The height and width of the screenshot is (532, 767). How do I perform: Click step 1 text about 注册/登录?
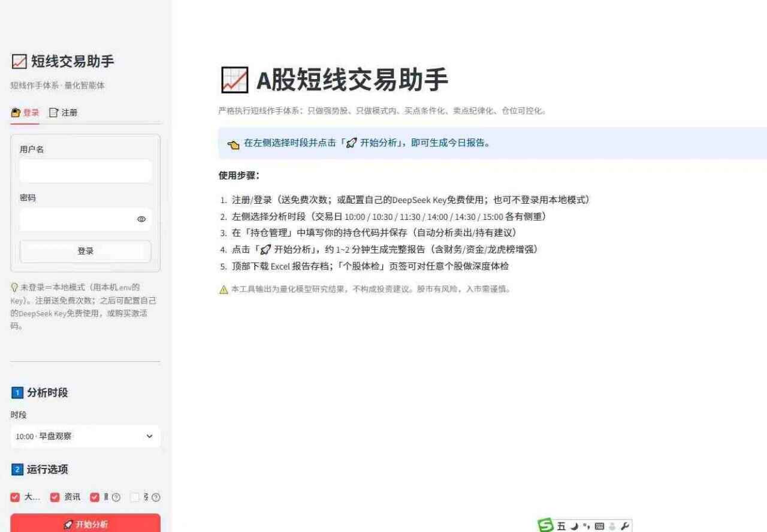coord(411,200)
